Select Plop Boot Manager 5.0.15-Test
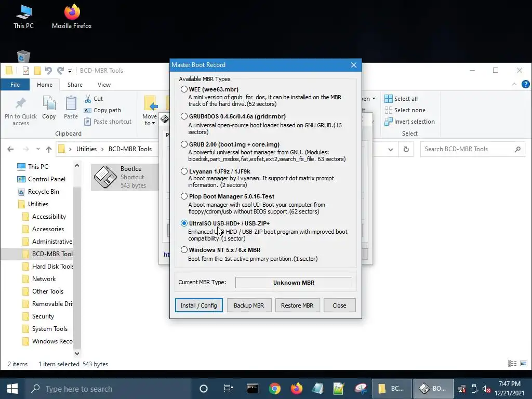Viewport: 532px width, 399px height. [184, 196]
